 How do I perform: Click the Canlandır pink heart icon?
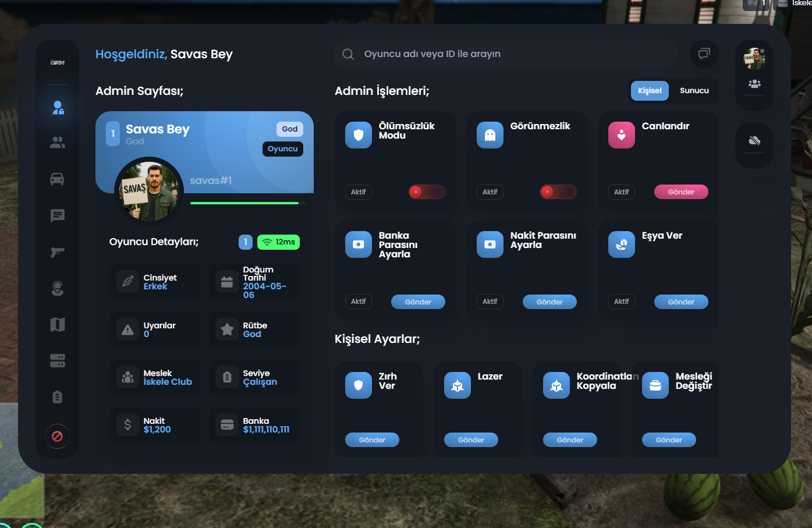click(x=622, y=135)
